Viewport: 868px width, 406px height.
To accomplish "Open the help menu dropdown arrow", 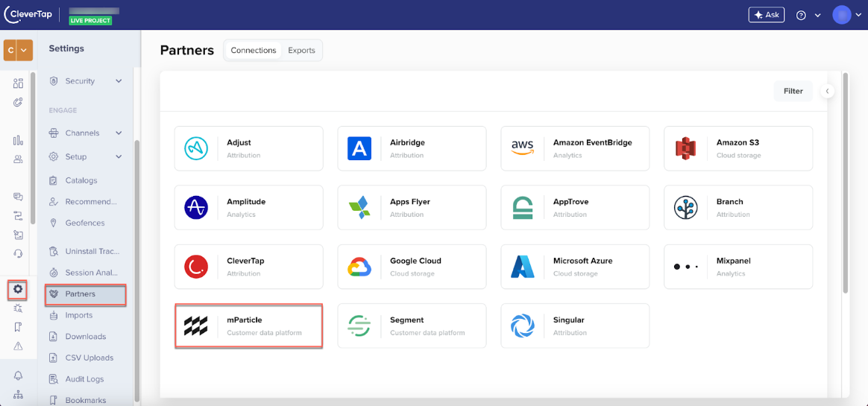I will click(x=817, y=16).
